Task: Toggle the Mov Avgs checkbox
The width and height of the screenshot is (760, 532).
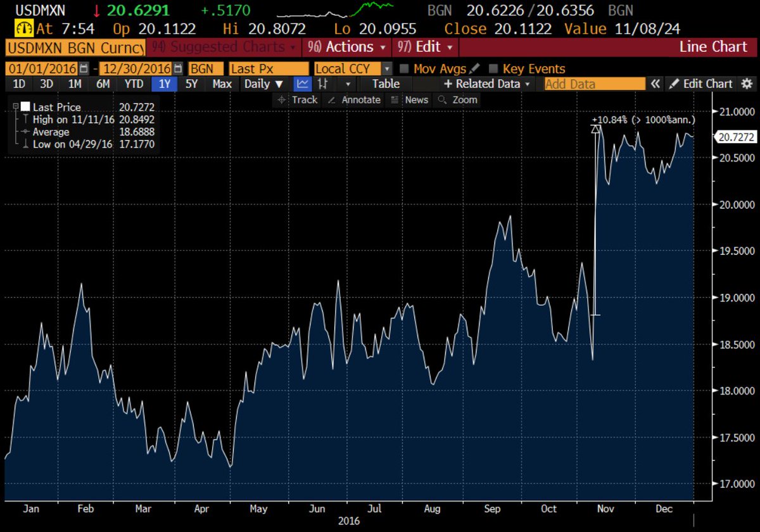Action: (404, 69)
